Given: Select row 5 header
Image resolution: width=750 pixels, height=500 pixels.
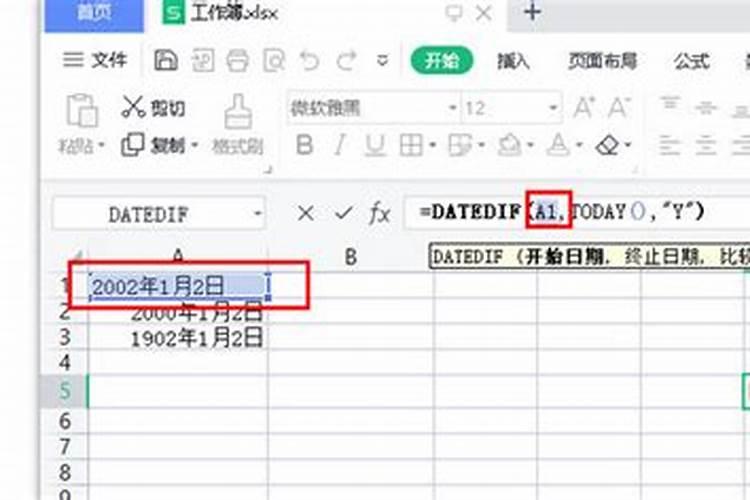Looking at the screenshot, I should pos(65,391).
